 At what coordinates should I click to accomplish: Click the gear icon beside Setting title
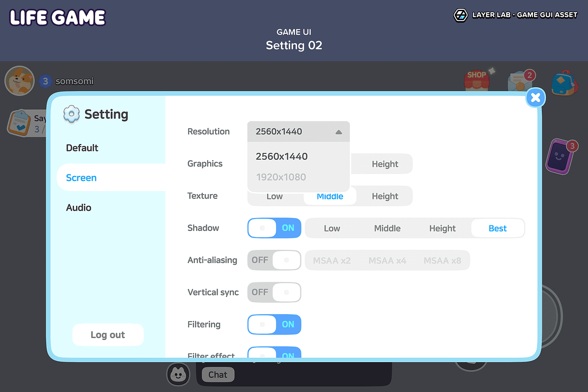72,114
